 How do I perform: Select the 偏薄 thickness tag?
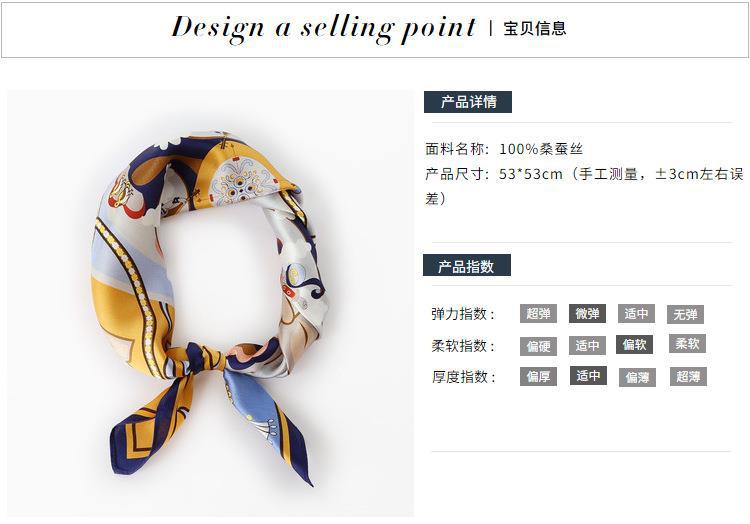pos(637,377)
